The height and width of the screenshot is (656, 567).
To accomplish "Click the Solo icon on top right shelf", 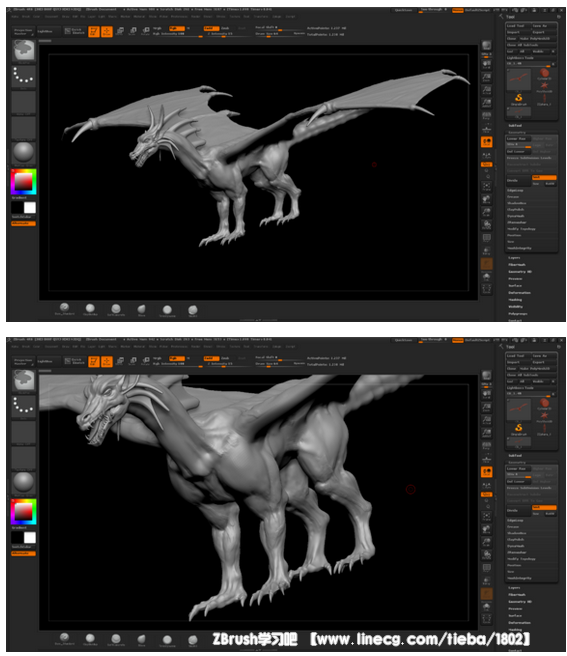I will point(486,277).
